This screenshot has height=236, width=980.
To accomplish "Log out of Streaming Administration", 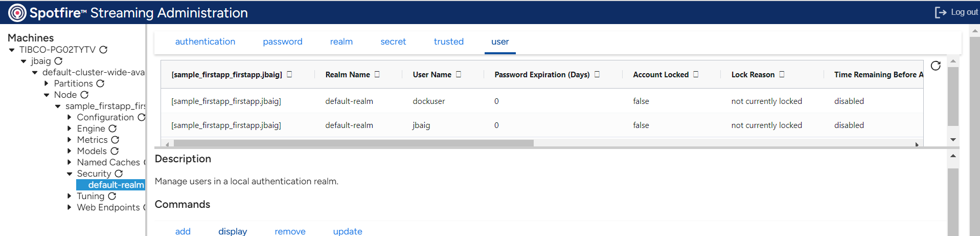I will [956, 12].
